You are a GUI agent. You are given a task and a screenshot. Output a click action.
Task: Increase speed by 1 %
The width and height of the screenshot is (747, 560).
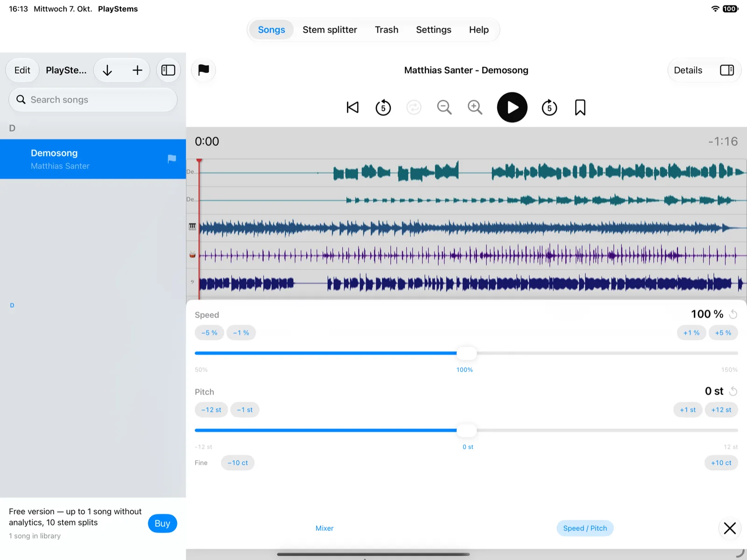tap(691, 333)
